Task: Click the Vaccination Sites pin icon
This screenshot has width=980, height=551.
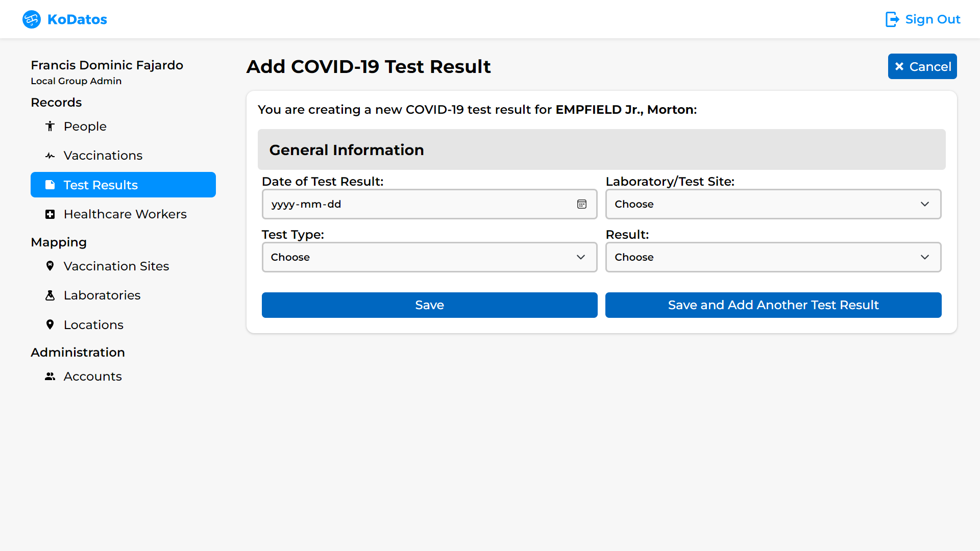Action: pos(50,266)
